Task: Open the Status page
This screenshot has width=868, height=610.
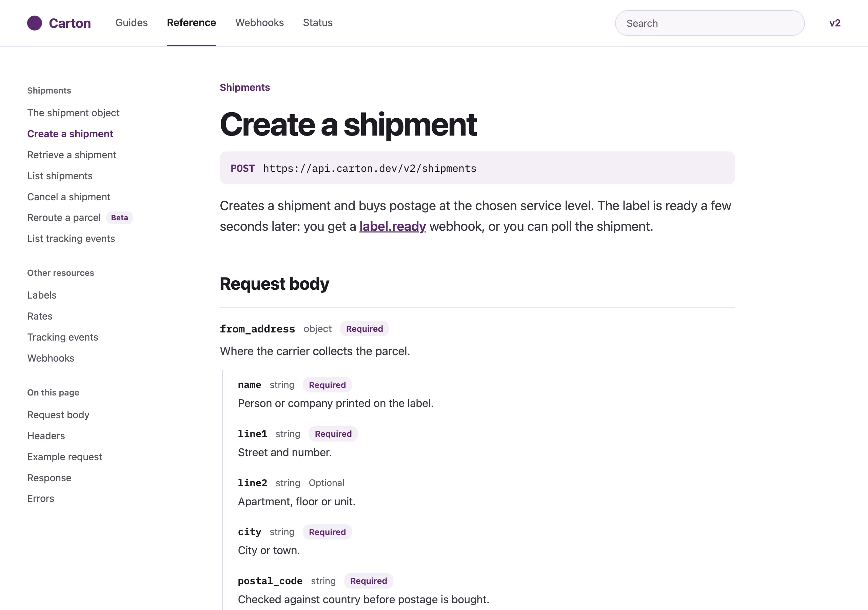Action: [x=318, y=23]
